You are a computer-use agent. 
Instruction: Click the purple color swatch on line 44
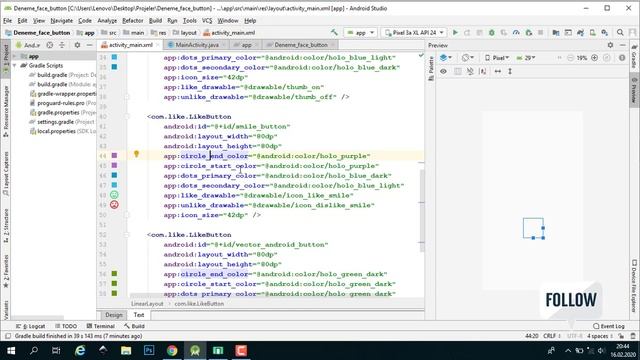click(114, 156)
